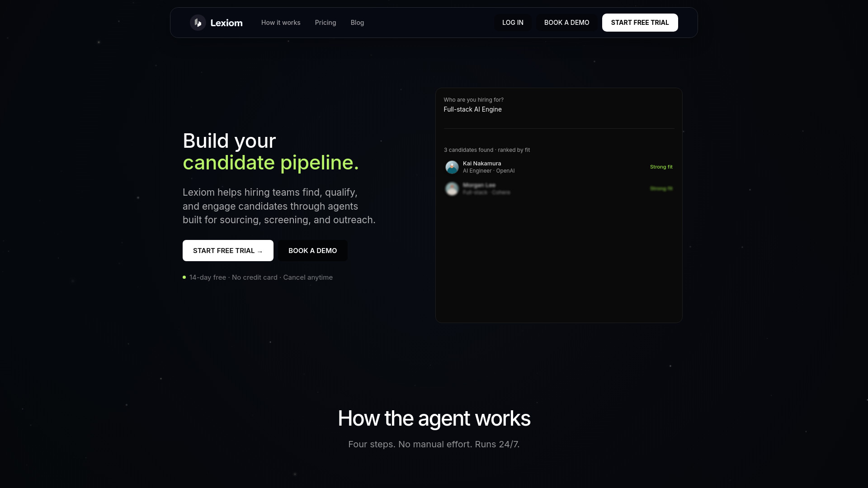Go to the Pricing page
This screenshot has width=868, height=488.
tap(325, 23)
